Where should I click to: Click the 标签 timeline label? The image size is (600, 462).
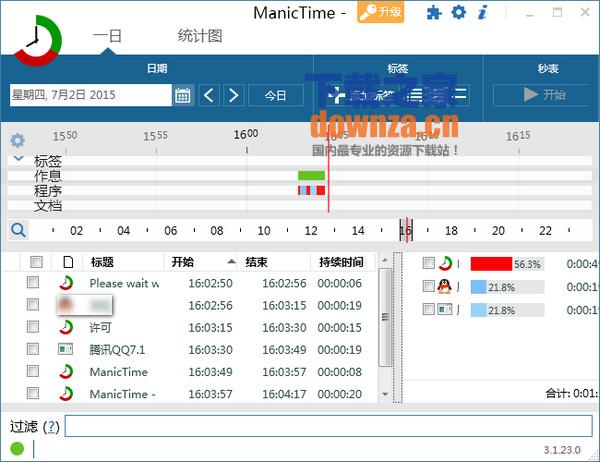click(47, 161)
